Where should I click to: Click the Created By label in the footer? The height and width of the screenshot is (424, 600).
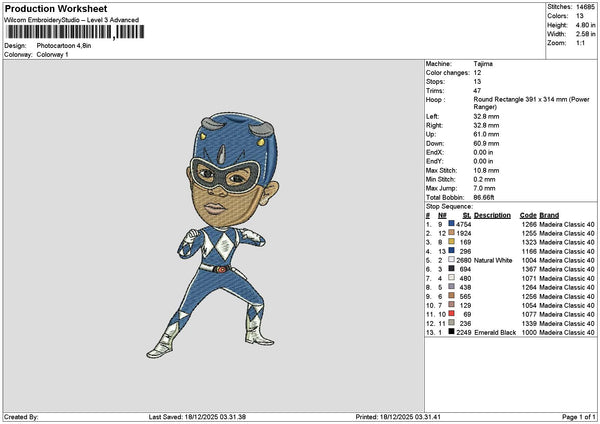[x=21, y=417]
